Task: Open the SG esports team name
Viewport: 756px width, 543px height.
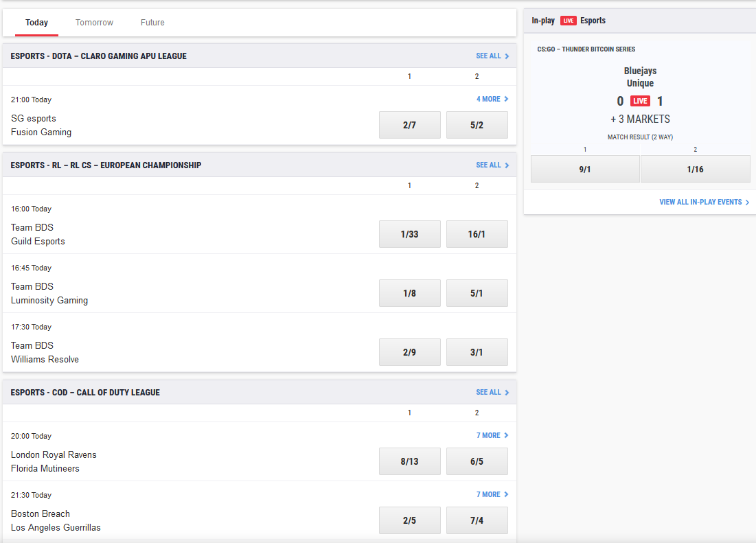Action: 33,119
